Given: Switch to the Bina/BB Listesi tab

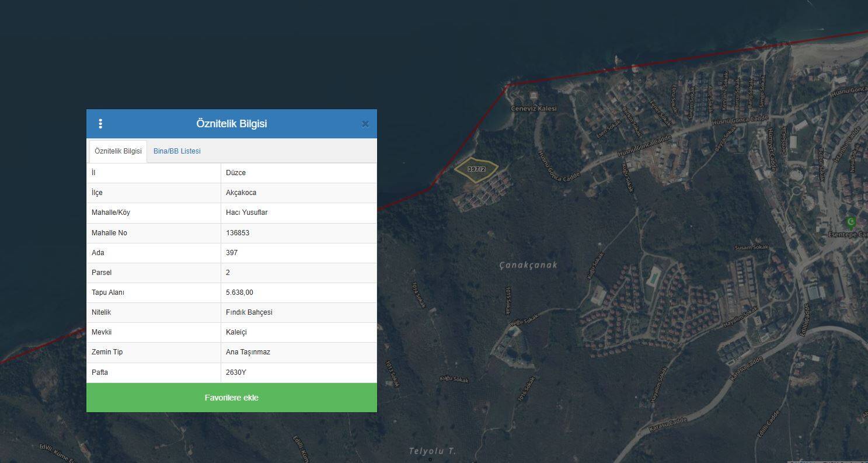Looking at the screenshot, I should (177, 151).
